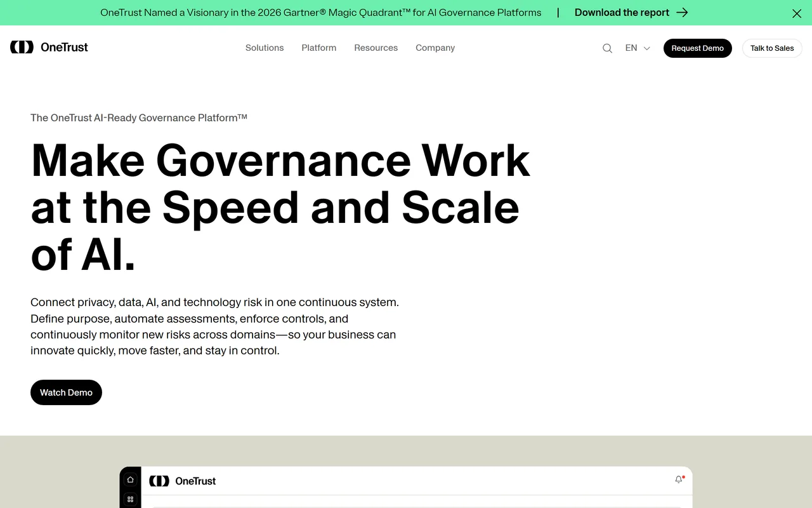Viewport: 812px width, 508px height.
Task: Open the Resources menu
Action: (x=376, y=48)
